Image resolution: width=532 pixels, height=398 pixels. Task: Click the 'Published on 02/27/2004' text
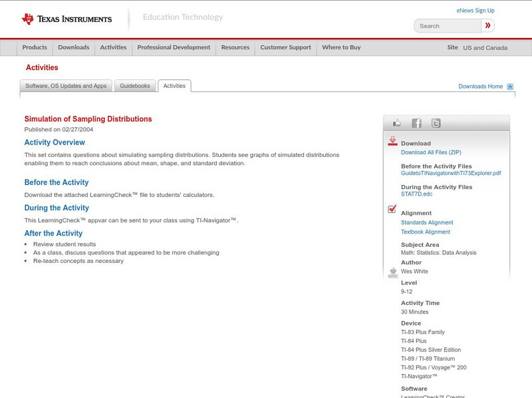pyautogui.click(x=59, y=129)
